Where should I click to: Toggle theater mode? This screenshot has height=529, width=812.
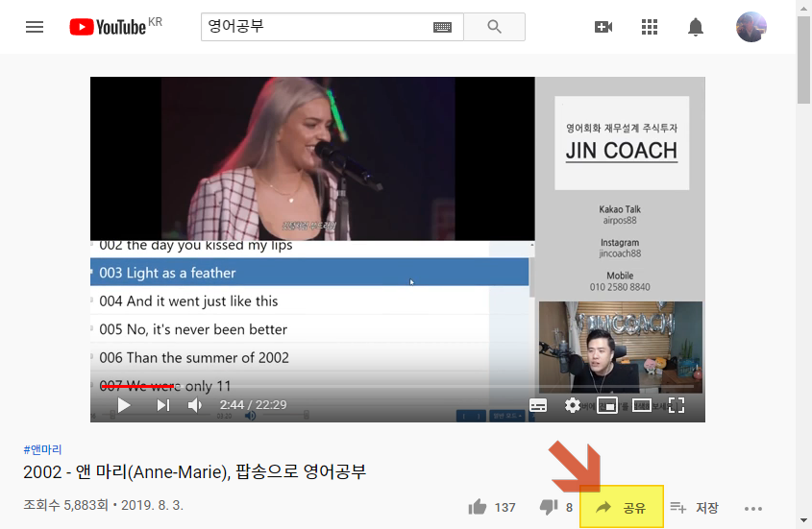[641, 405]
